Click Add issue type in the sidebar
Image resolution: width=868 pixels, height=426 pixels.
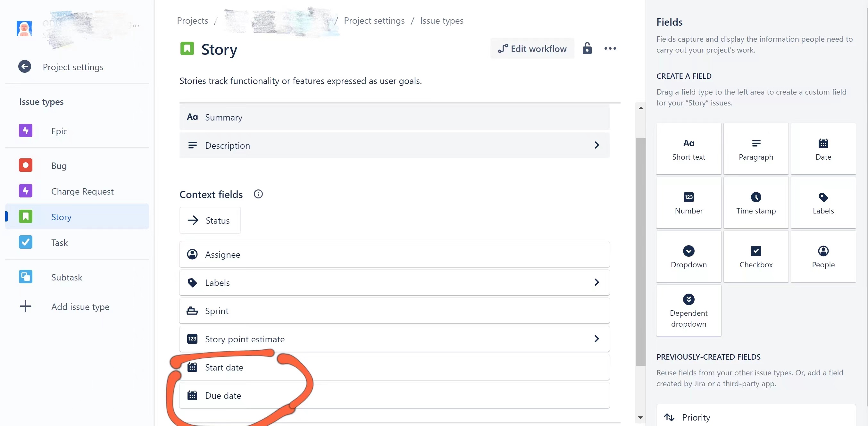[x=80, y=307]
